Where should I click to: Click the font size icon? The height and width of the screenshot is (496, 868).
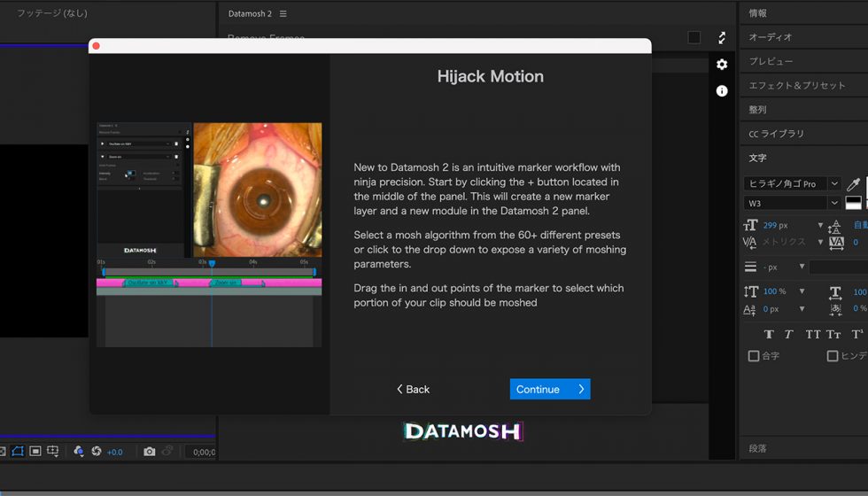tap(750, 225)
